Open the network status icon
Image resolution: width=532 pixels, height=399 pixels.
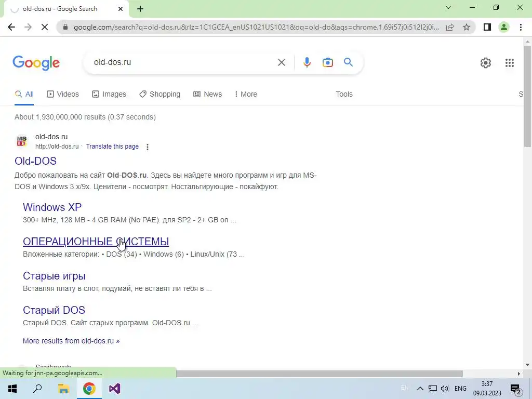tap(433, 389)
